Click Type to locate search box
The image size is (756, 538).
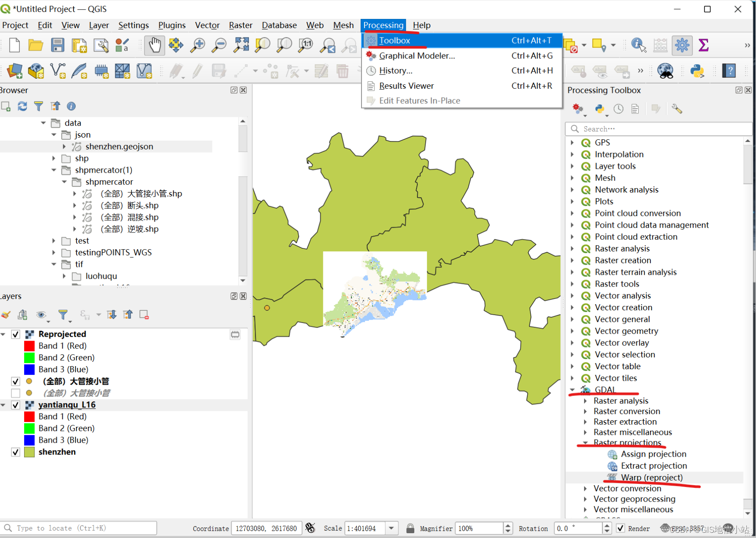tap(79, 528)
